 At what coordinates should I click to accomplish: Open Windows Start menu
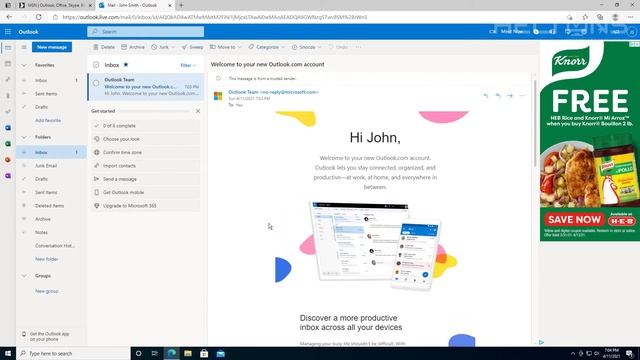pyautogui.click(x=8, y=353)
